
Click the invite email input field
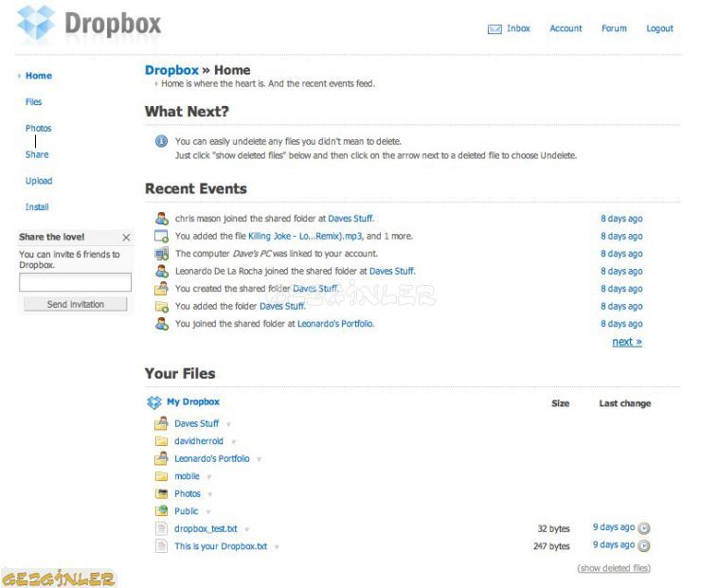tap(75, 282)
